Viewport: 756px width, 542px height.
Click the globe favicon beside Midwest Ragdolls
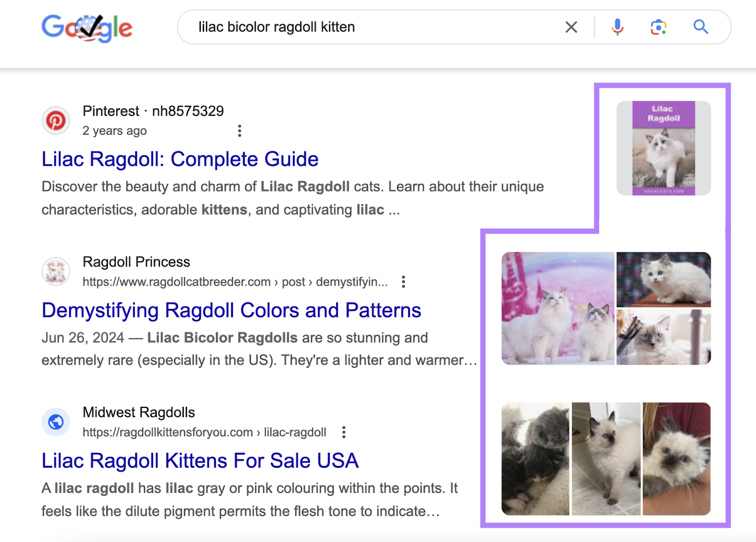pos(55,422)
